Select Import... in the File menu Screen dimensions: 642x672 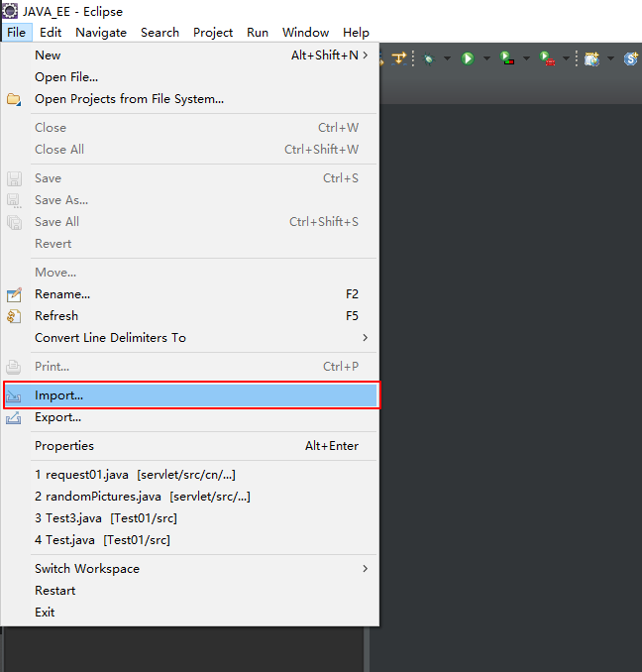[190, 395]
